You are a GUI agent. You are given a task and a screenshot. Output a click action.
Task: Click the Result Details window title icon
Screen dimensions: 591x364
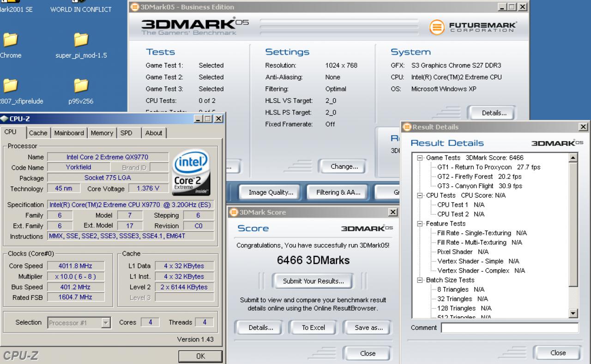(407, 127)
